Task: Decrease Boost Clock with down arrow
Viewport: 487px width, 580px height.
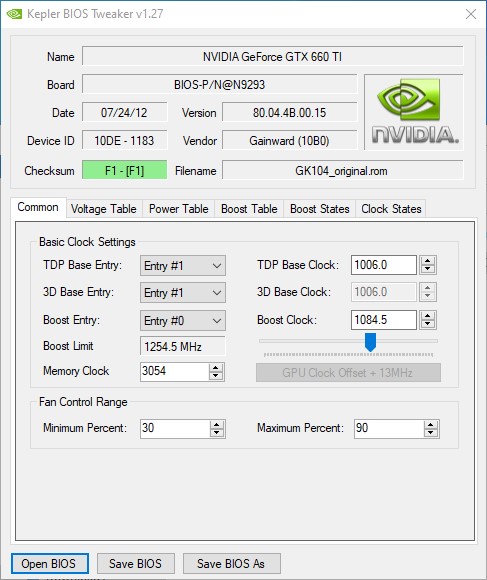Action: pos(428,324)
